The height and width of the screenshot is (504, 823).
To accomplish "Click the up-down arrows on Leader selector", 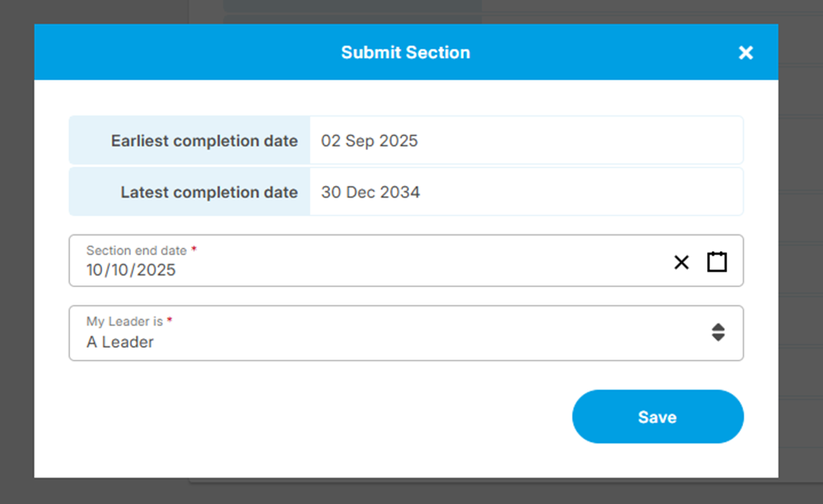I will click(718, 333).
